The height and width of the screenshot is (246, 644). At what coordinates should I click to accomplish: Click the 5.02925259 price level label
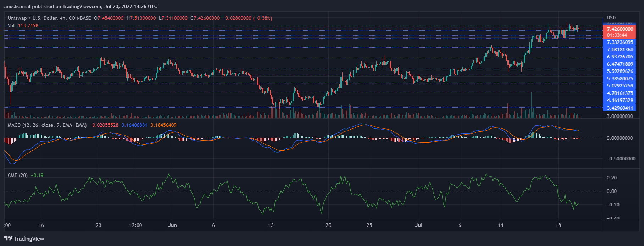pos(620,86)
